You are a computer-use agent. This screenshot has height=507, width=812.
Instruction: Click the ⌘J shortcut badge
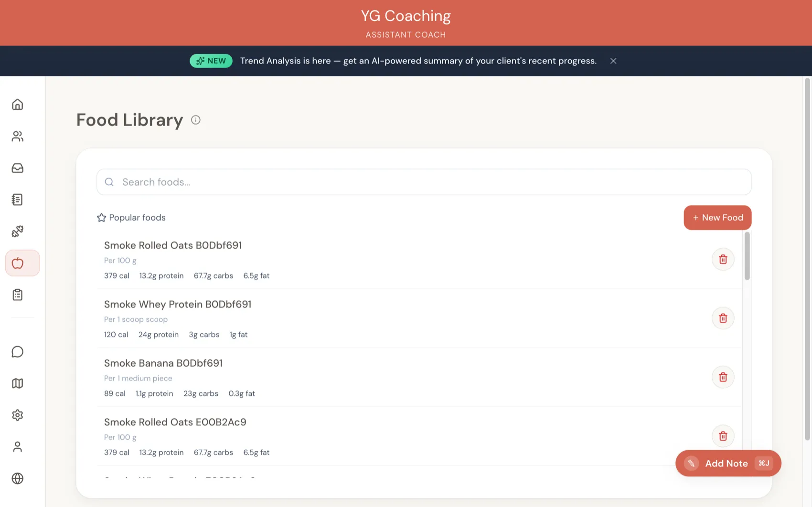pos(764,463)
